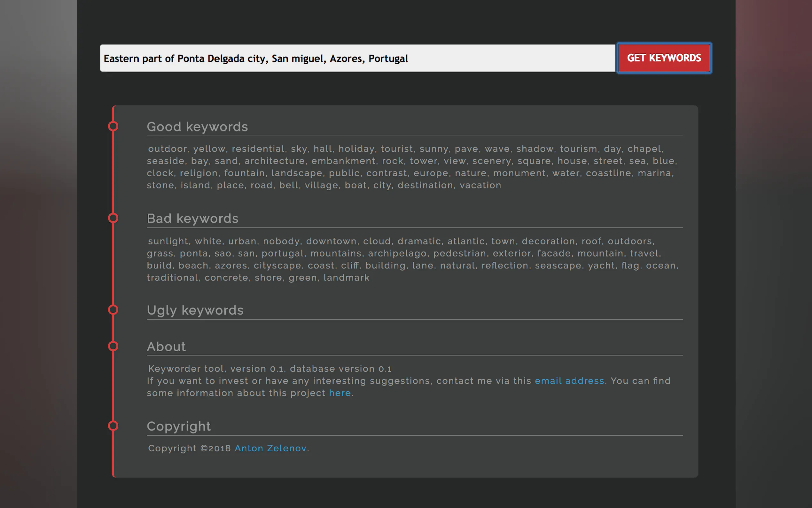Focus the description text input field
The image size is (812, 508).
pyautogui.click(x=357, y=58)
